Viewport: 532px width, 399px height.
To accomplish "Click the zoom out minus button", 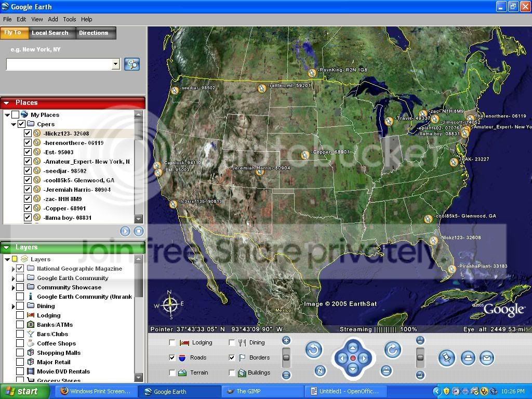I will (x=286, y=375).
